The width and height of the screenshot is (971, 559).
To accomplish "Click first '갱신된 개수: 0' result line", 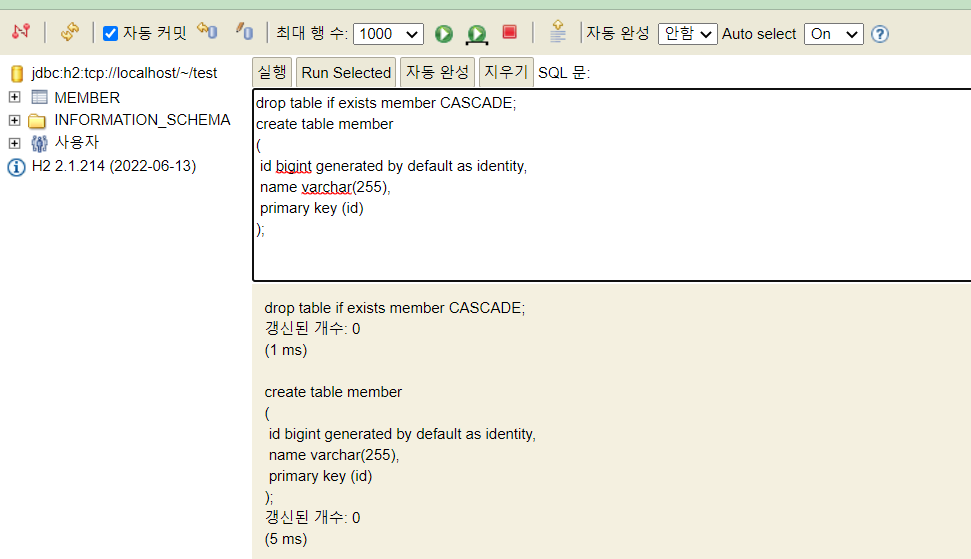I will click(x=312, y=329).
